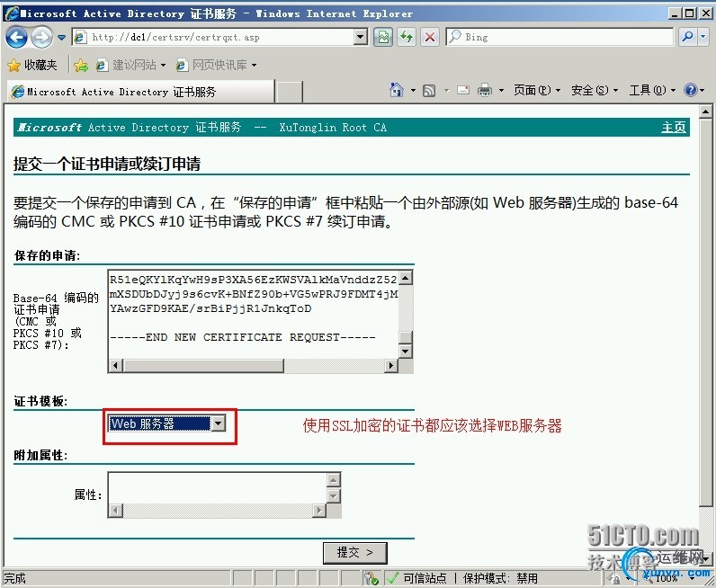Viewport: 716px width, 588px height.
Task: Click the request textarea horizontal scroll thumb
Action: point(203,366)
